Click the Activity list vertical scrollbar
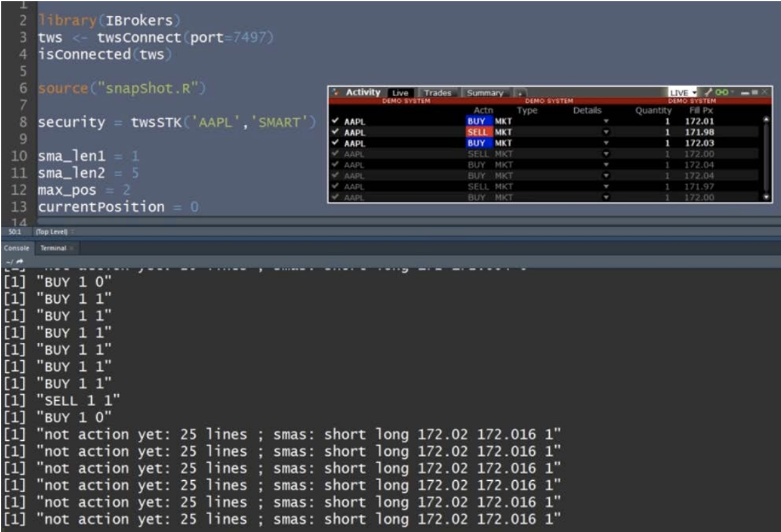The height and width of the screenshot is (532, 781). [767, 156]
